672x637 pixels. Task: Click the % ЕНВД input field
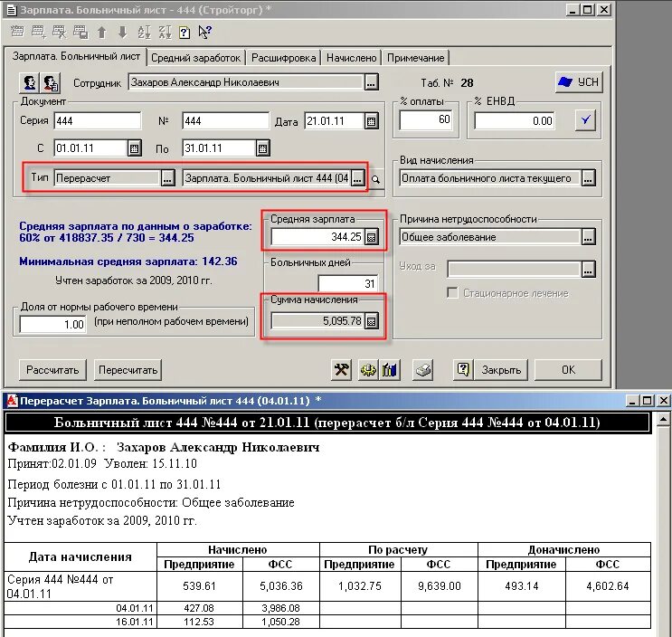point(514,121)
